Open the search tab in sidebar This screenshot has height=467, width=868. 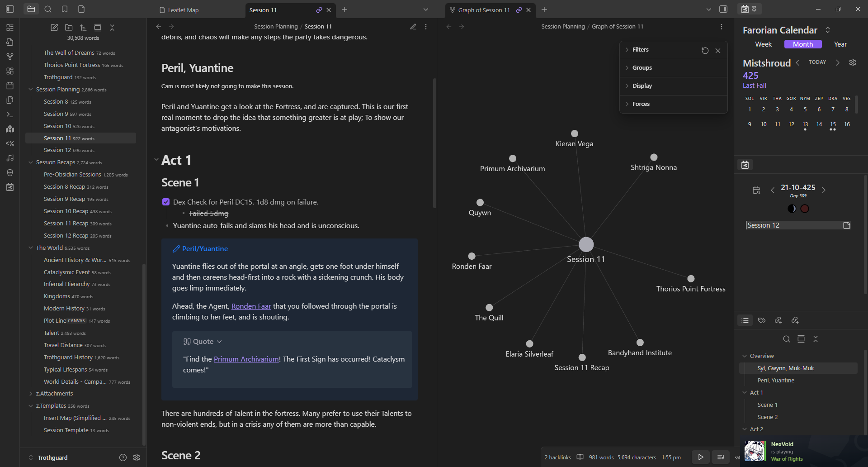[x=48, y=9]
